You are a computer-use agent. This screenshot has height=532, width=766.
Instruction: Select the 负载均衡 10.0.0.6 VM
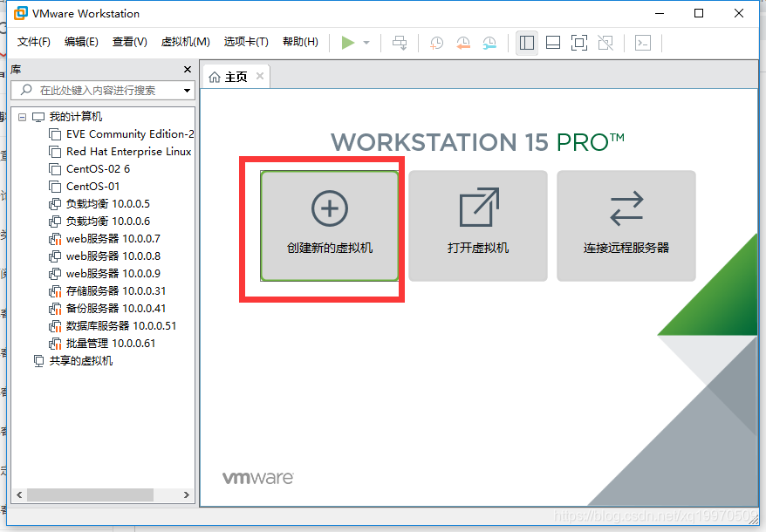(108, 222)
